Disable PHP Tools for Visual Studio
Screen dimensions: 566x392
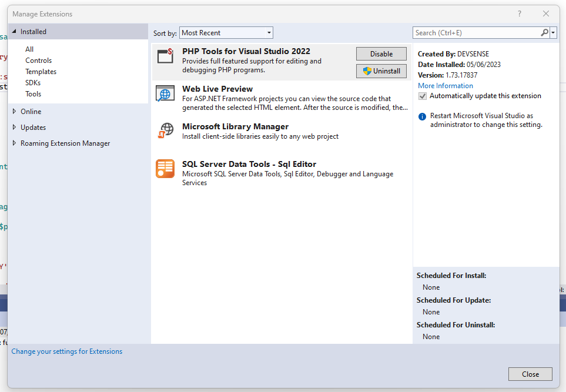(381, 54)
